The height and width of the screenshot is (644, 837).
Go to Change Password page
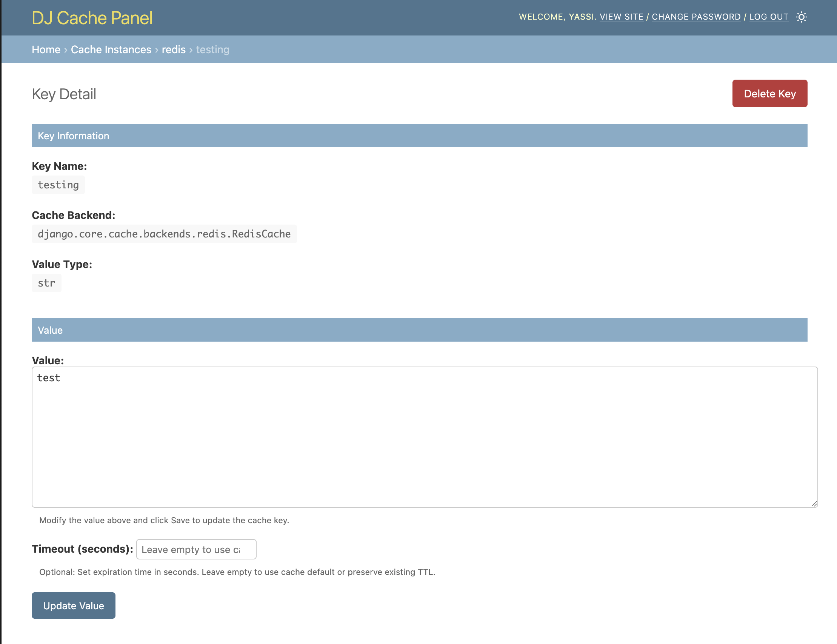click(x=696, y=17)
